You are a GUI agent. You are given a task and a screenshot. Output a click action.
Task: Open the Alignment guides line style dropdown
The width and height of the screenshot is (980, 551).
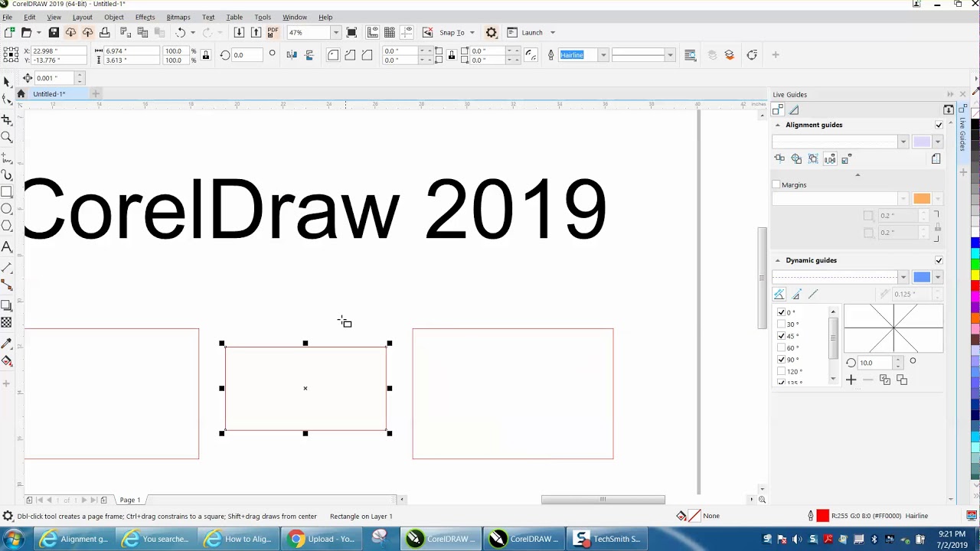903,142
